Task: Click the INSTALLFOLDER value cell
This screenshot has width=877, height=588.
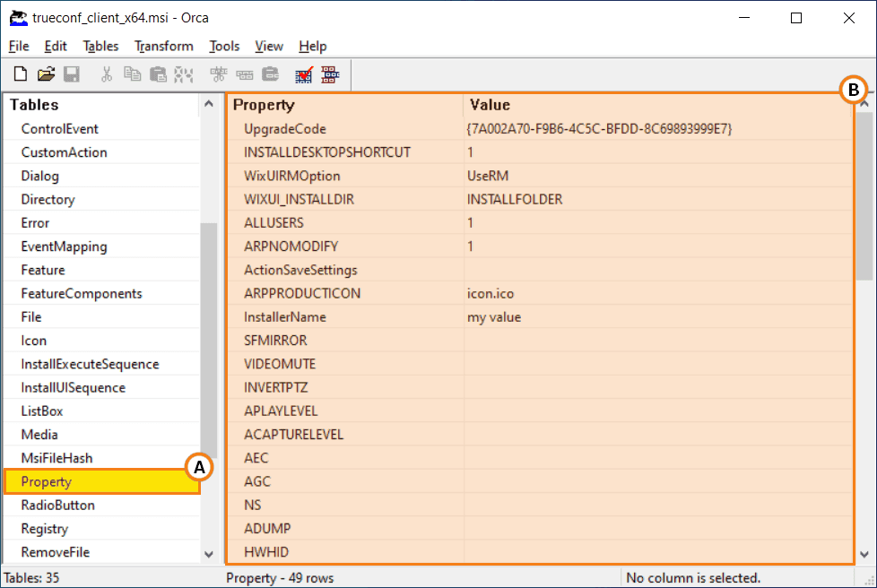Action: coord(657,199)
